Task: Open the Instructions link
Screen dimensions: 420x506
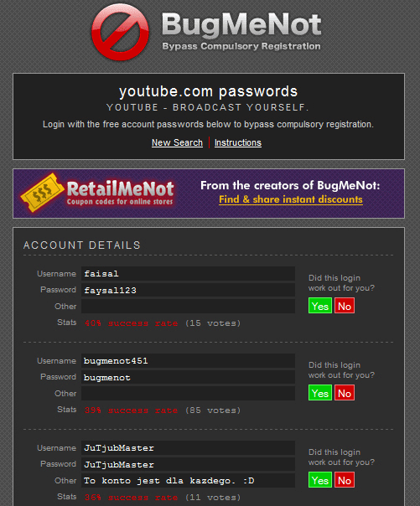Action: pos(238,142)
